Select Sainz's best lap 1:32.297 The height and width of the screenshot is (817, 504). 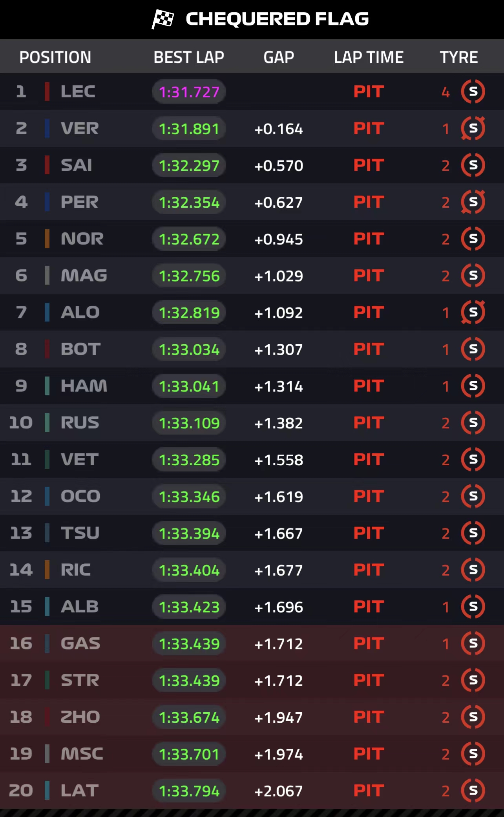(x=189, y=165)
